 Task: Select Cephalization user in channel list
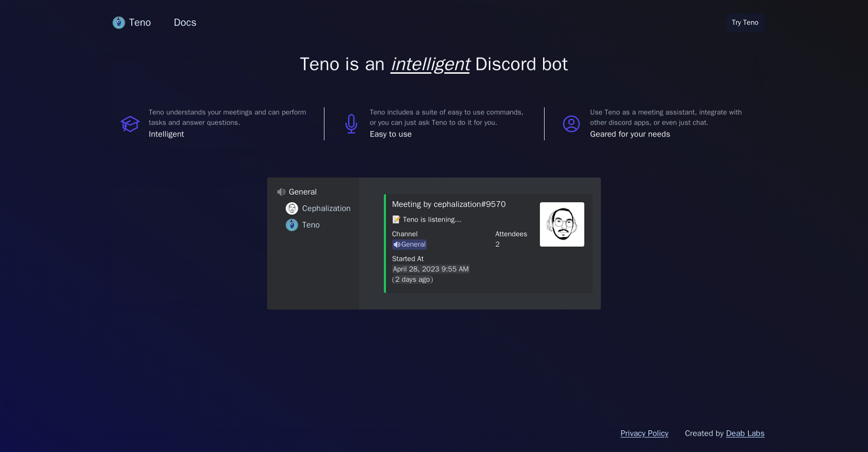point(326,209)
